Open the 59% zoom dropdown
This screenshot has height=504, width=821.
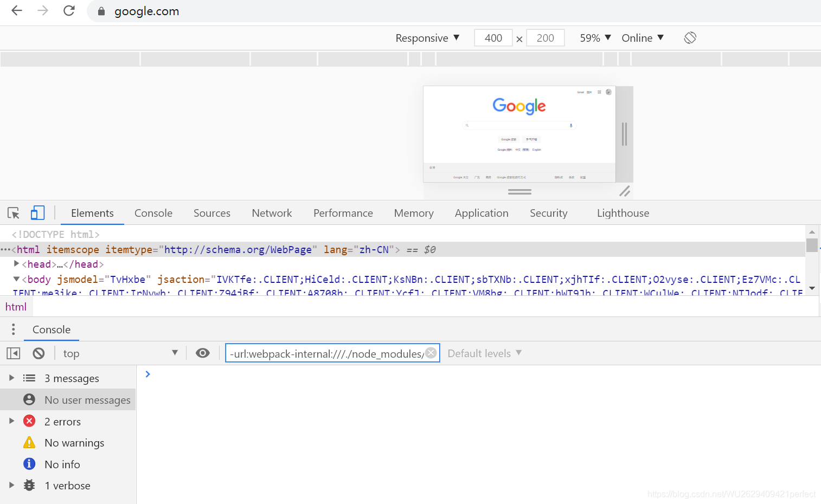click(x=595, y=38)
